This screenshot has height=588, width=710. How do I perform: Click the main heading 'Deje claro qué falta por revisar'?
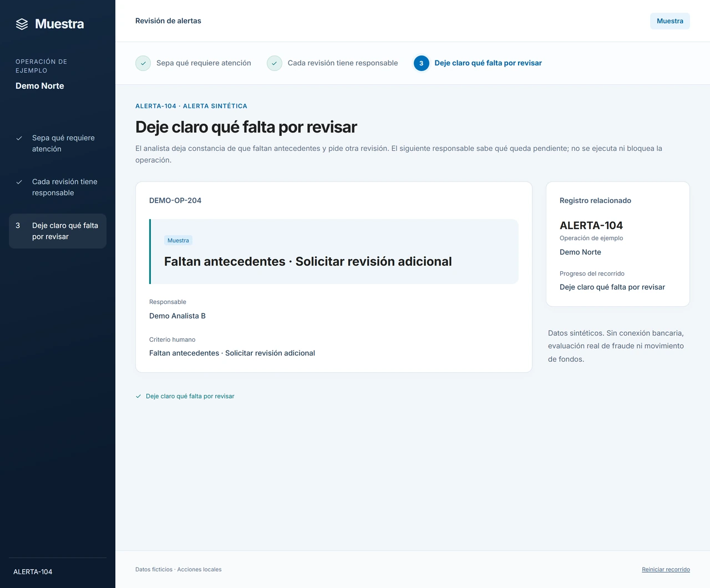click(x=246, y=127)
